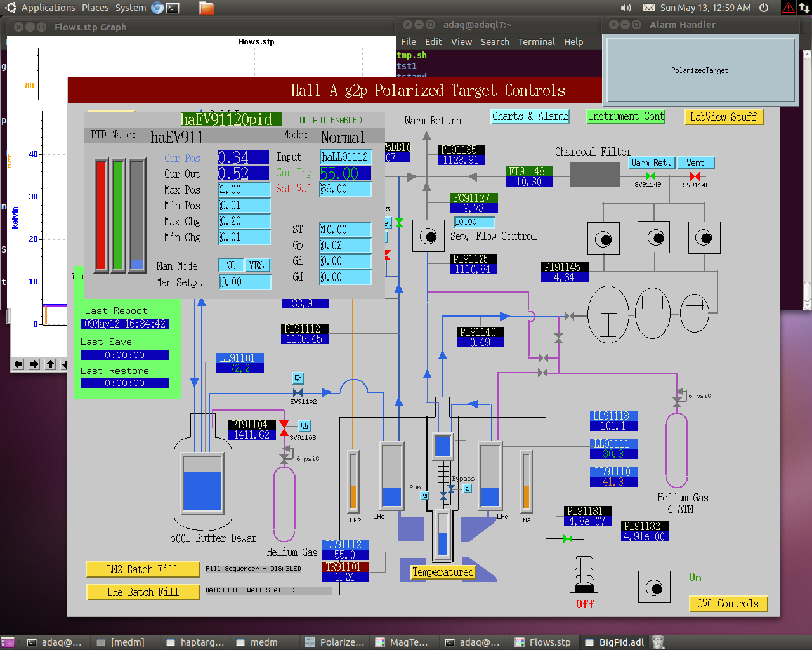Click the gray bar with blue level in PID panel

[137, 216]
